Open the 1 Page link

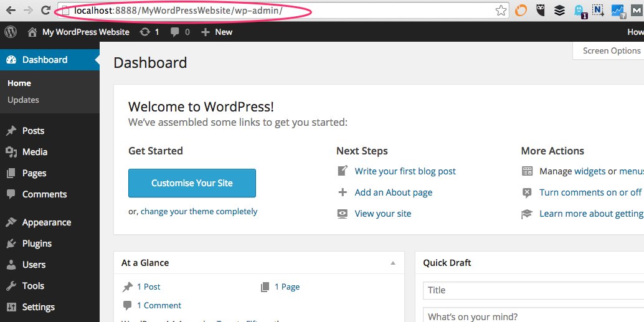[287, 286]
